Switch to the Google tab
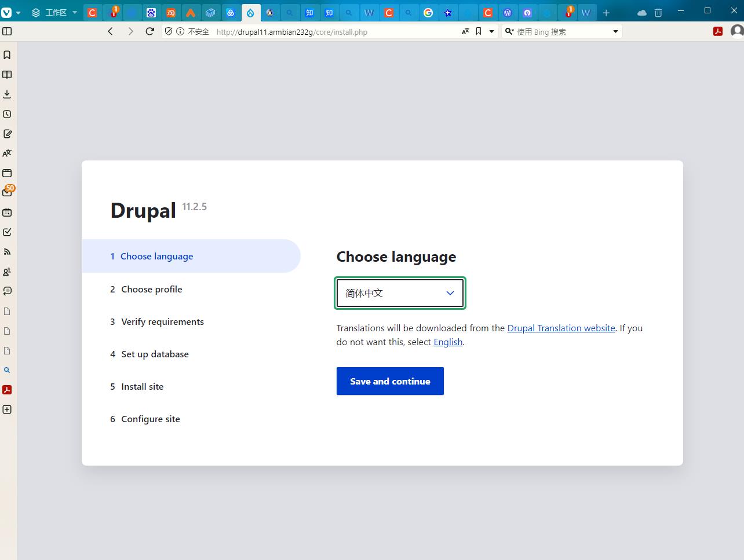Screen dimensions: 744x560 click(428, 12)
